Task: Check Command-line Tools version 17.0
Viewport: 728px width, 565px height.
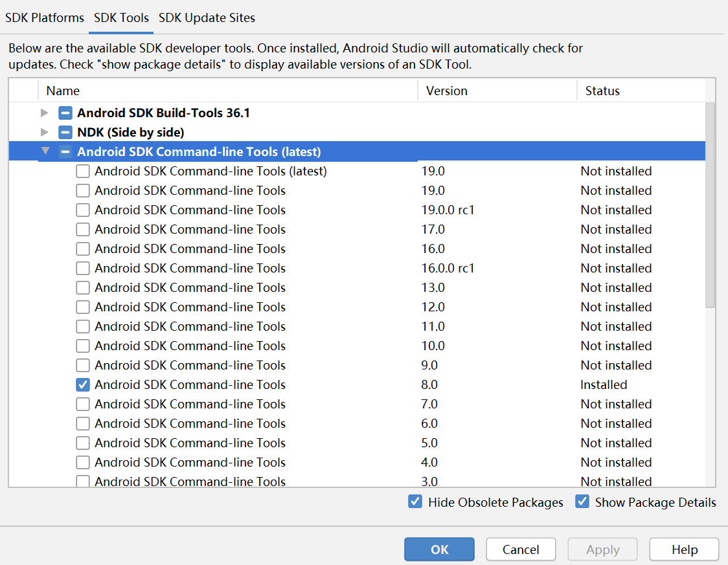Action: (83, 230)
